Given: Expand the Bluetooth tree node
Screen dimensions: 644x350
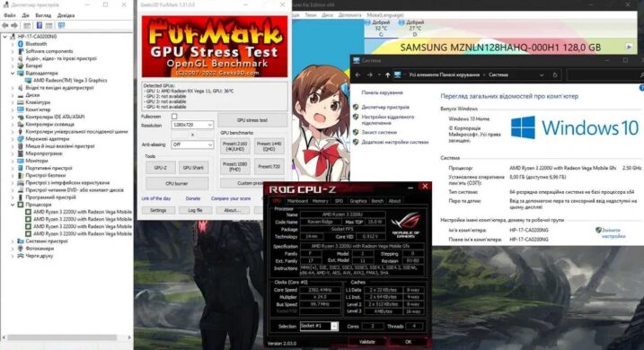Looking at the screenshot, I should tap(13, 43).
